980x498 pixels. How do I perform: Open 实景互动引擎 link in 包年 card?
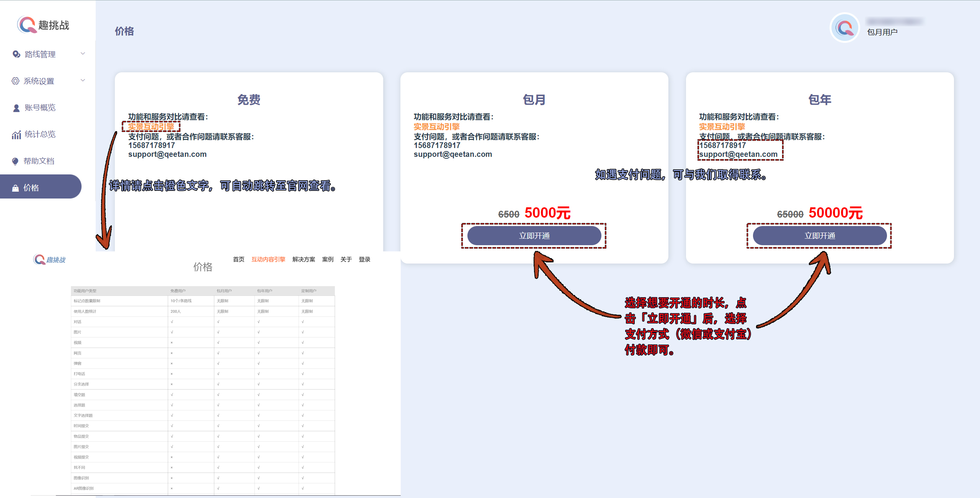[x=722, y=127]
